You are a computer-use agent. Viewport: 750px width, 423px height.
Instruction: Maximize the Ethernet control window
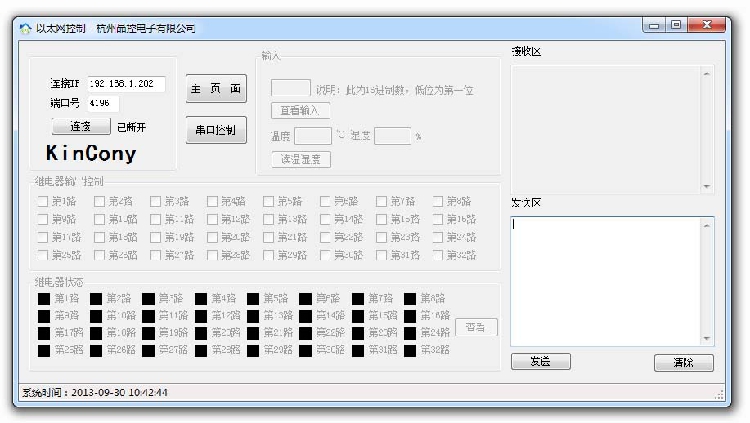tap(676, 25)
